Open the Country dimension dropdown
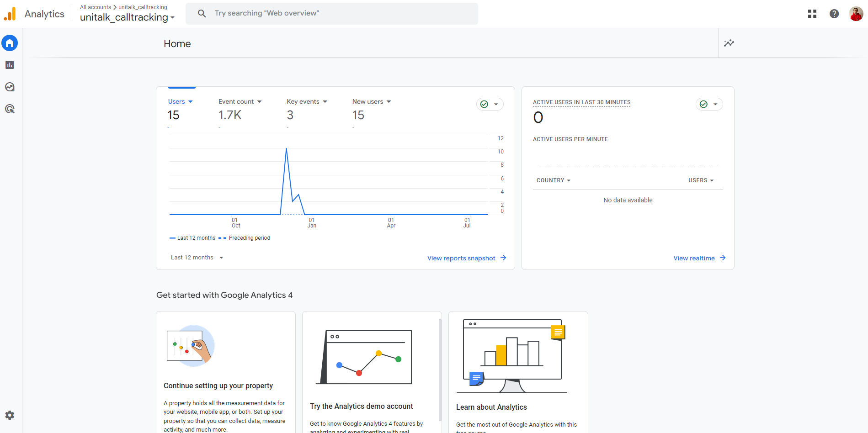The image size is (868, 433). click(x=553, y=180)
